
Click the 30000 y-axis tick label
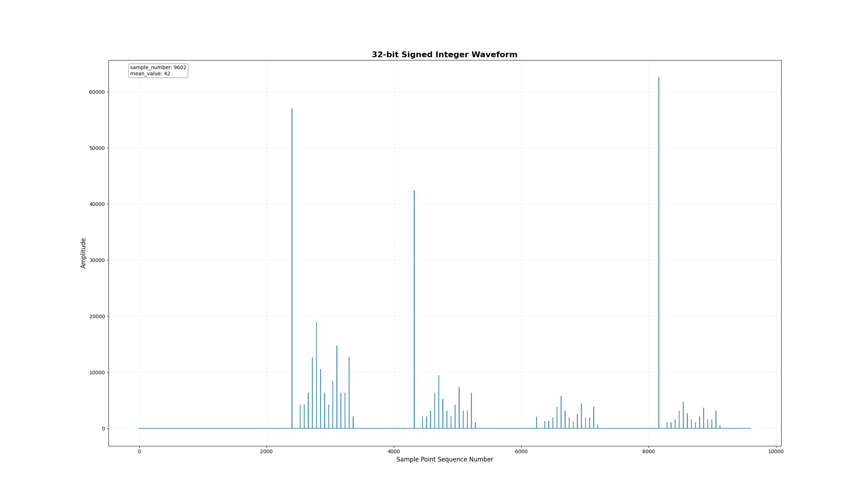(97, 260)
